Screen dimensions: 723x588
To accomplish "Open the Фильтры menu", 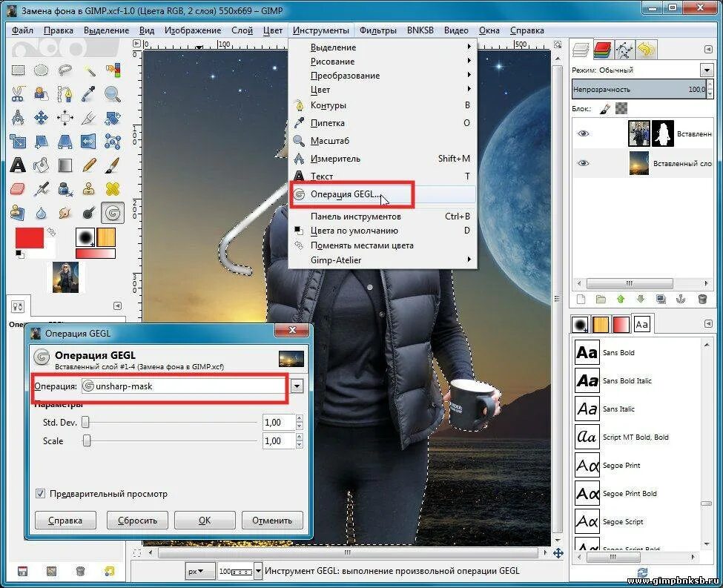I will pos(377,30).
